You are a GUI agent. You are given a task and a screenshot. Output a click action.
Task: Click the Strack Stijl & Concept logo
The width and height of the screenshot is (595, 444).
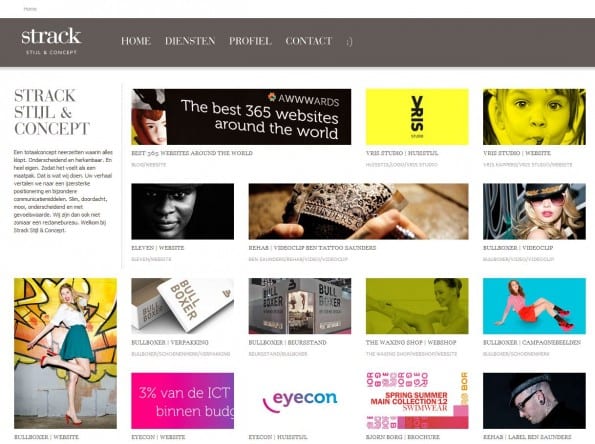51,41
